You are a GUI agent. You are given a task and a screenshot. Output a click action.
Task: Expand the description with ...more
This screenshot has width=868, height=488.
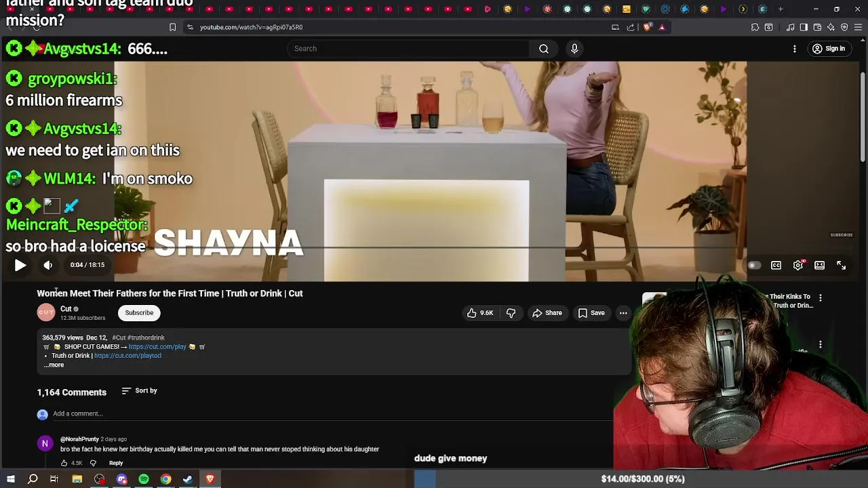(x=54, y=365)
